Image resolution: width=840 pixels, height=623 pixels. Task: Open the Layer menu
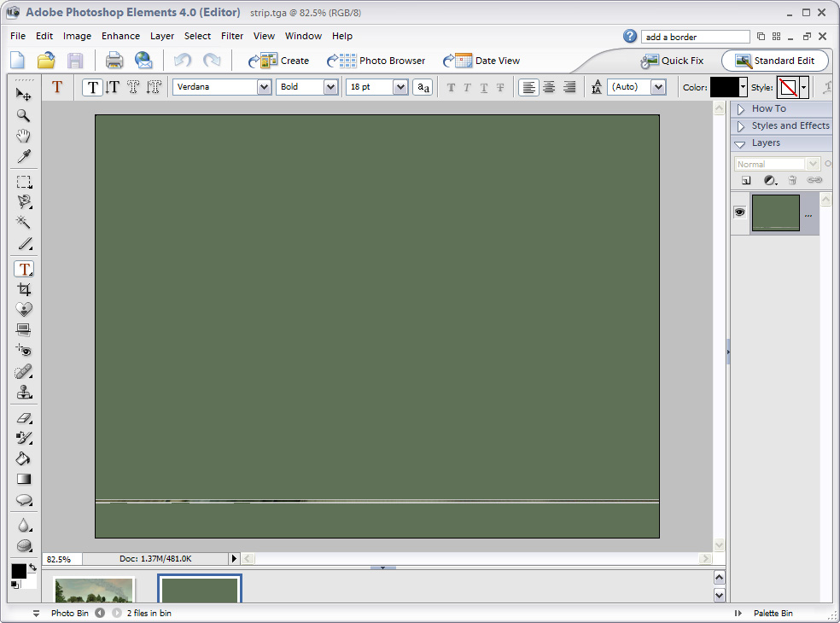(162, 36)
